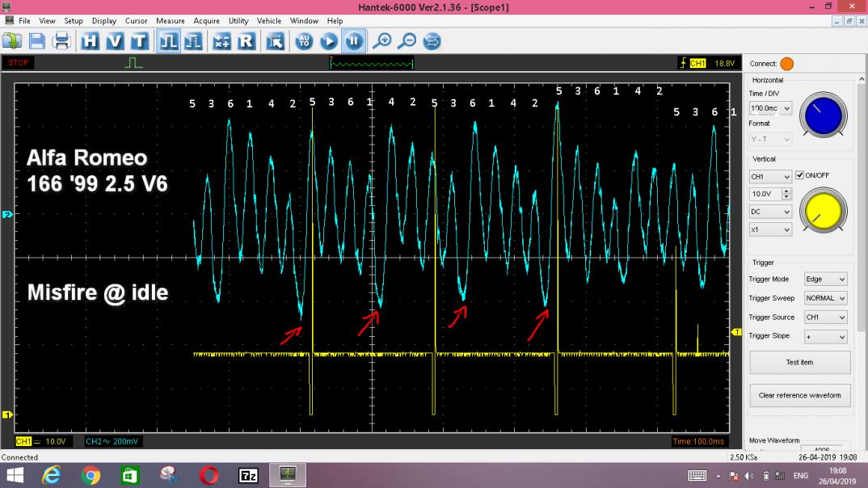This screenshot has width=868, height=488.
Task: Toggle the solid square-wave display mode button
Action: [x=168, y=41]
